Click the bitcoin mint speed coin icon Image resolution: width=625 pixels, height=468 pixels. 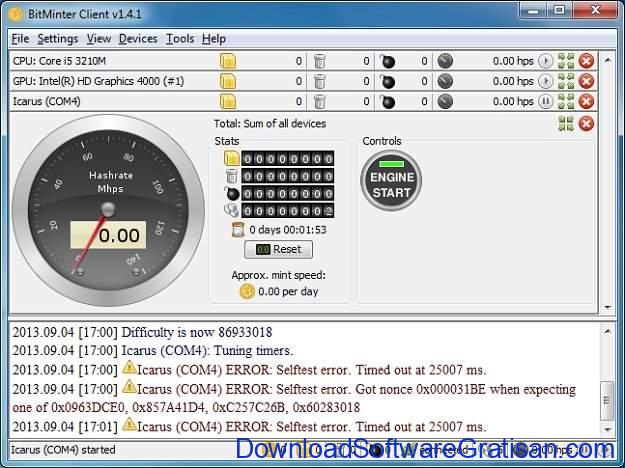pyautogui.click(x=247, y=292)
